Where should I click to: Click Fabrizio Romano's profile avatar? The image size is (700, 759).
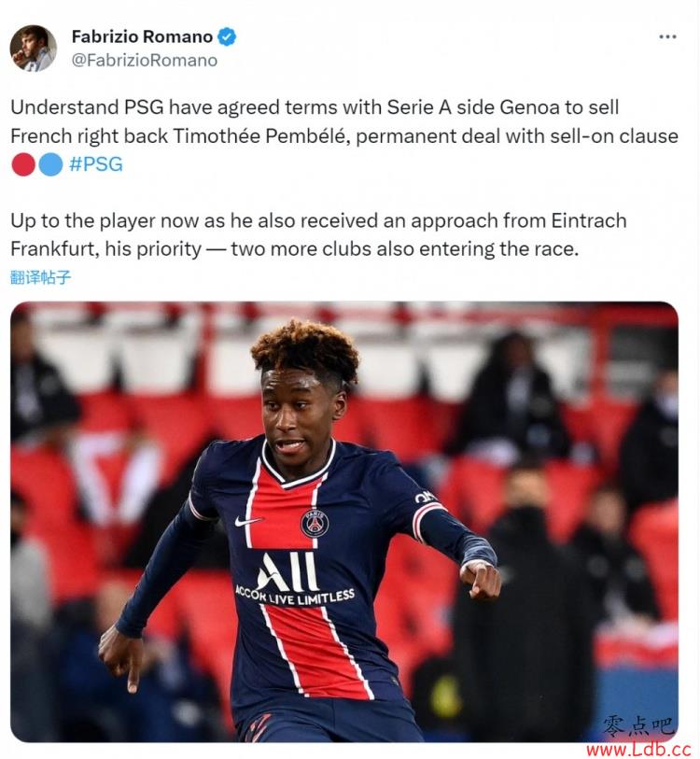33,49
